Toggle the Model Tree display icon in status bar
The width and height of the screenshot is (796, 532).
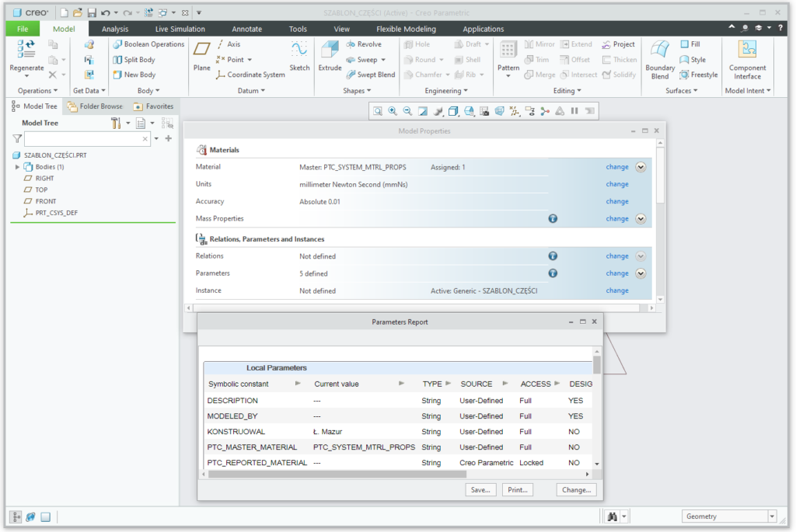[x=16, y=516]
